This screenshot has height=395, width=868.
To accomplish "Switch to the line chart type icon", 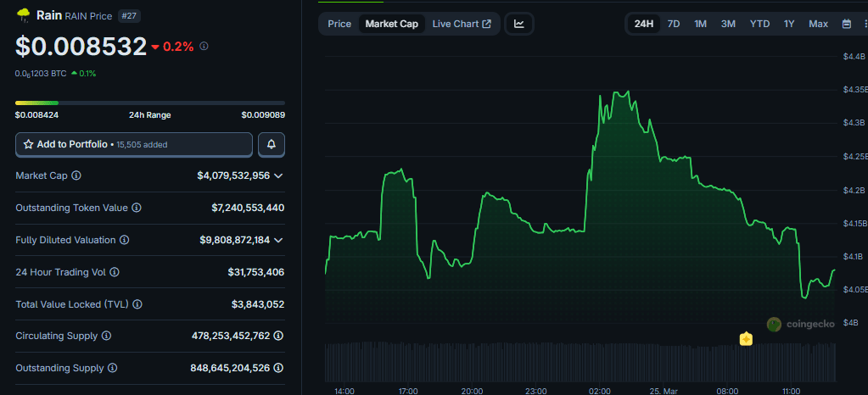I will (x=519, y=24).
